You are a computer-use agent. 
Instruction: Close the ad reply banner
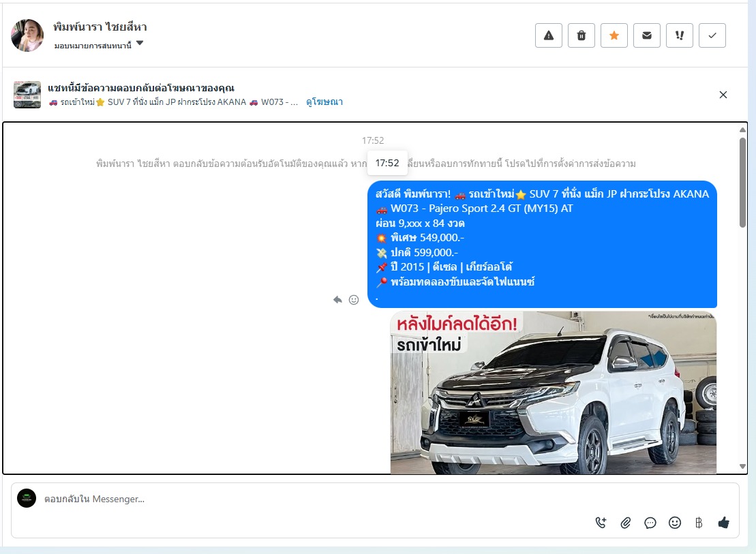(723, 95)
